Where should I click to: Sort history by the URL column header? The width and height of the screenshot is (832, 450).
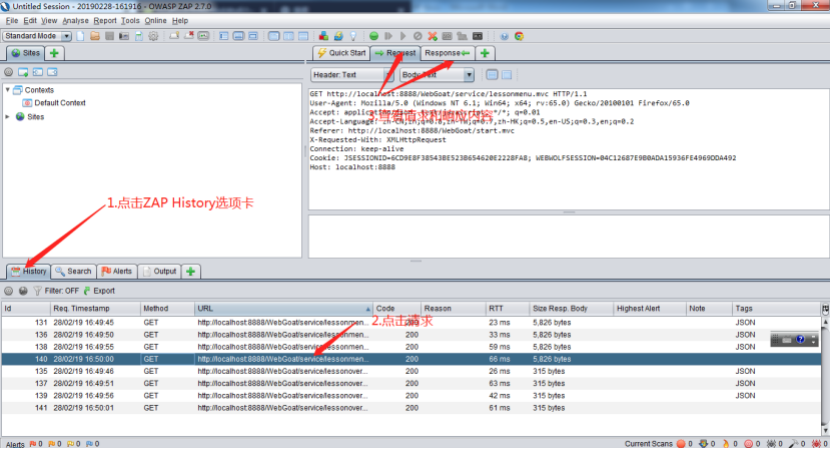pyautogui.click(x=283, y=308)
